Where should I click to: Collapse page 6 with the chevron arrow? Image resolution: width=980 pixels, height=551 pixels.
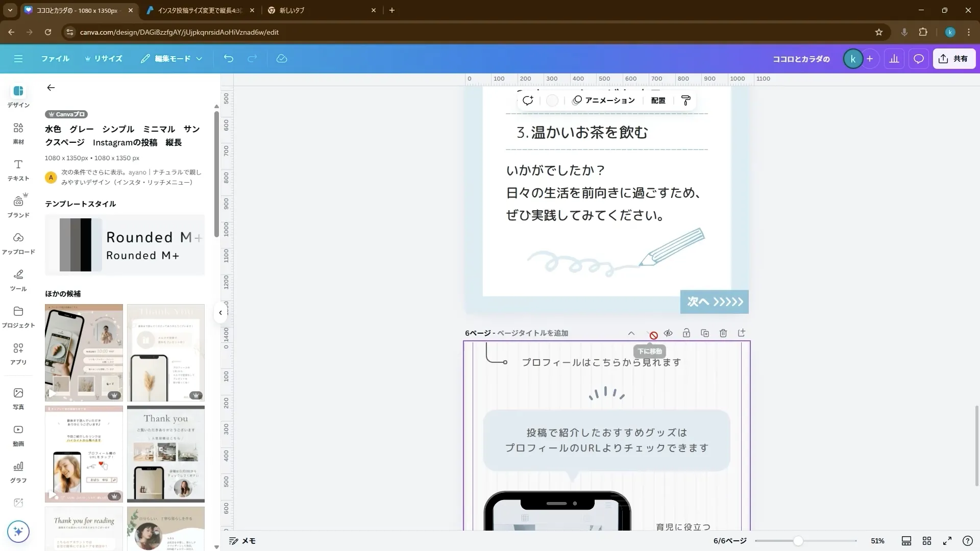point(631,333)
